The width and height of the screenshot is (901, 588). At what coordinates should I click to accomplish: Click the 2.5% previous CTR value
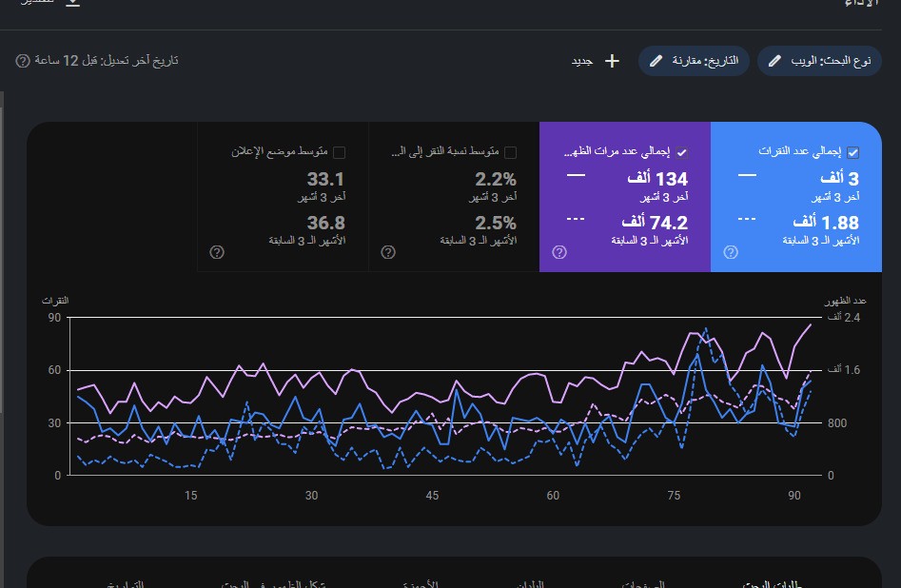[x=496, y=223]
